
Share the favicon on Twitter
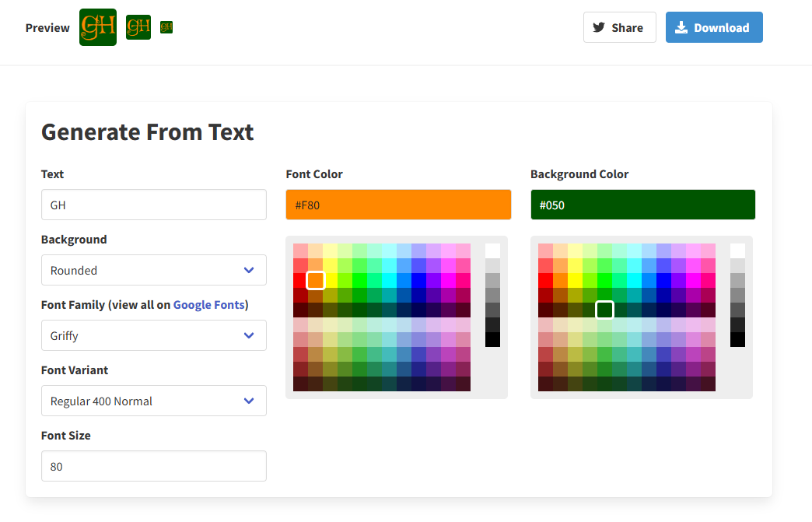pyautogui.click(x=619, y=27)
